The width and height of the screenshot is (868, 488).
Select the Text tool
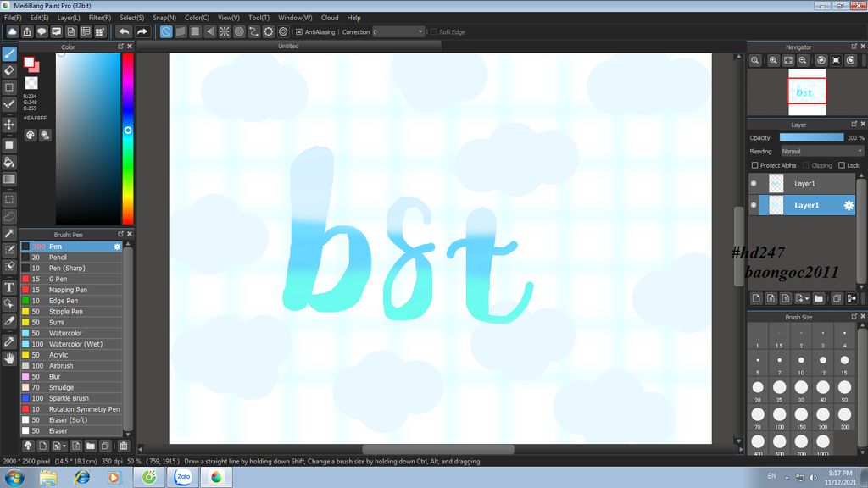9,287
